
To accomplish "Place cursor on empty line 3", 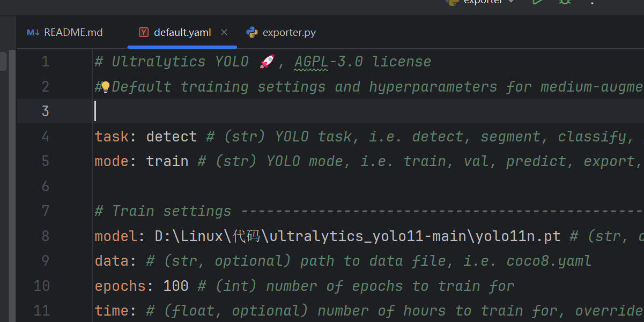I will pyautogui.click(x=330, y=111).
